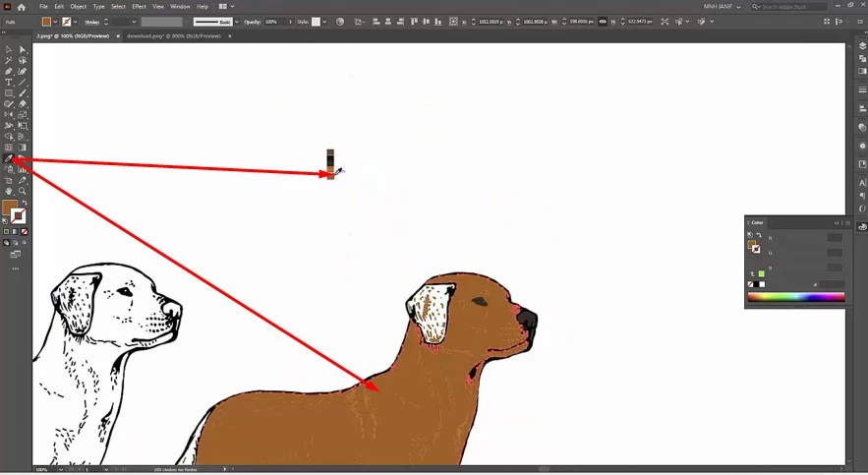Select the Mesh tool
868x475 pixels.
(8, 148)
